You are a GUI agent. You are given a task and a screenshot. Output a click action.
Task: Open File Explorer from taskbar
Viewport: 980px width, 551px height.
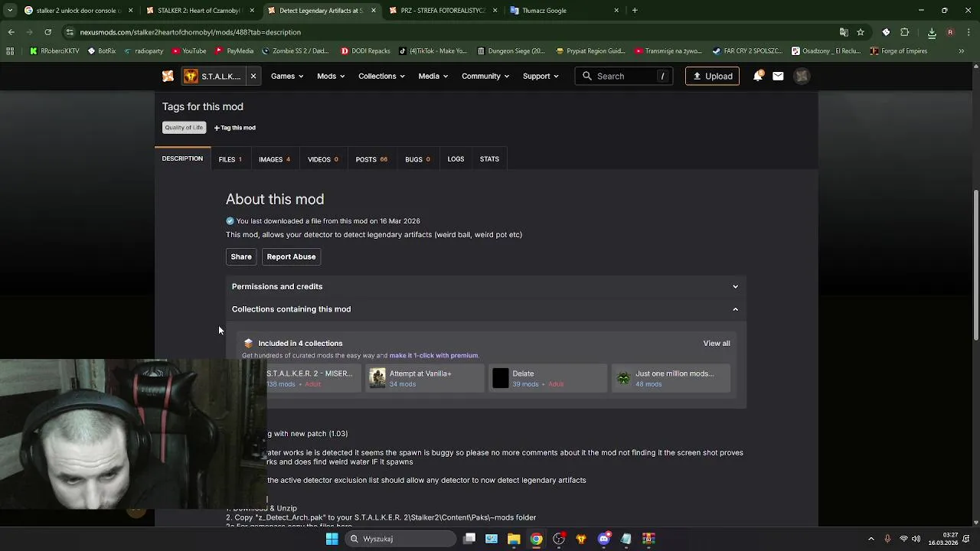point(514,539)
